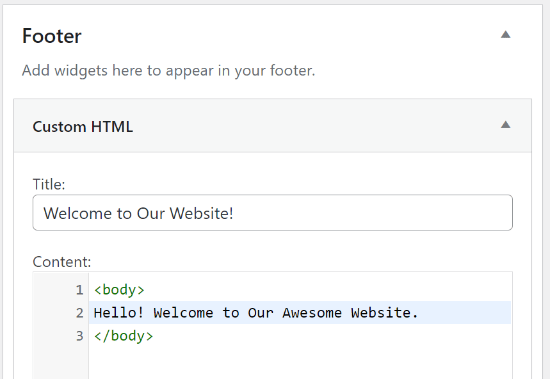Collapse the Footer widget area arrow
The width and height of the screenshot is (550, 379).
(505, 34)
